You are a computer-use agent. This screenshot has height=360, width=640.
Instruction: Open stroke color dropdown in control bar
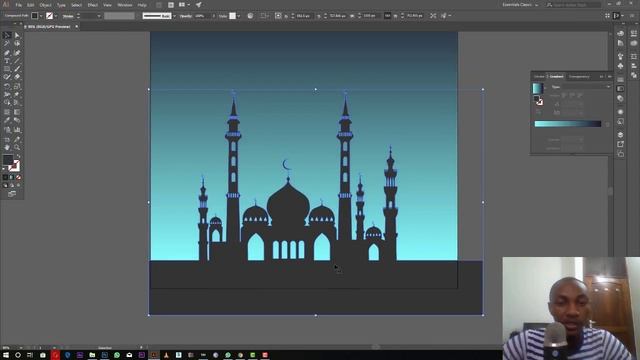click(56, 16)
